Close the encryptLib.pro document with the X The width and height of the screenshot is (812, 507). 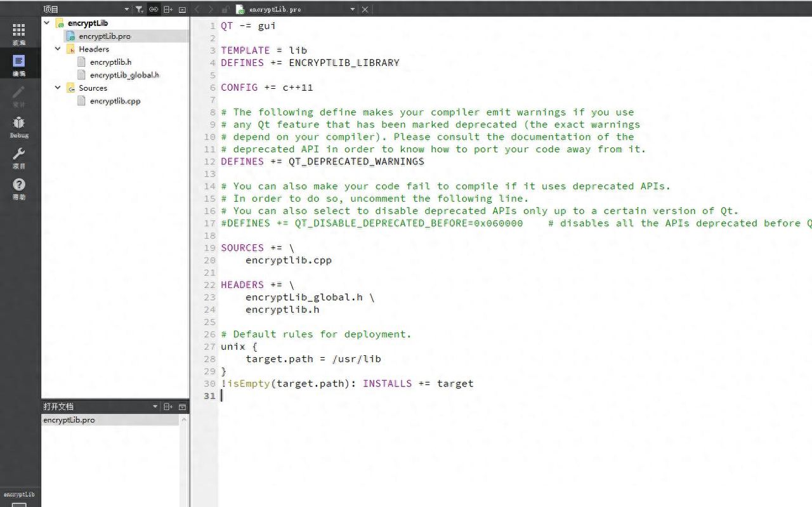[x=365, y=10]
